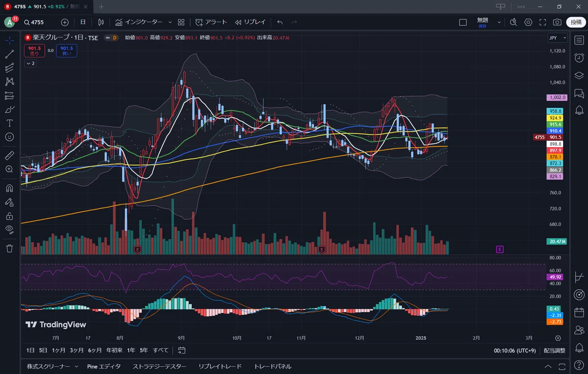Set time range to 1ヶ月
The height and width of the screenshot is (374, 588).
click(58, 350)
